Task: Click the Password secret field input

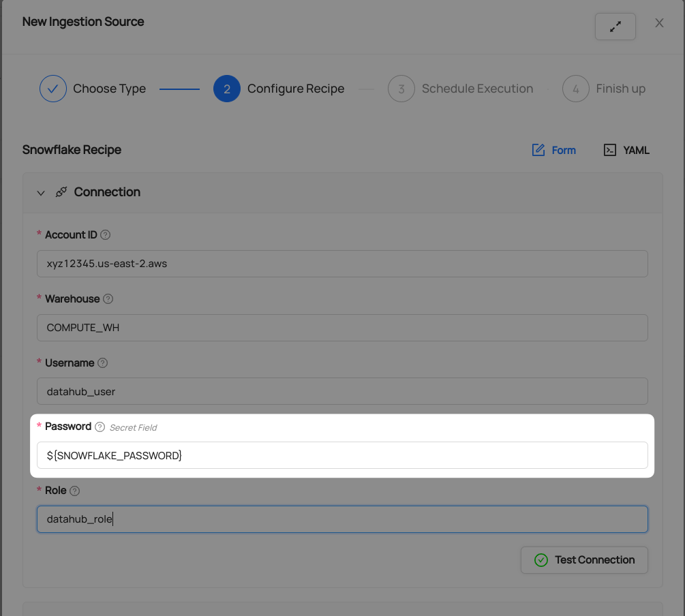Action: pos(341,455)
